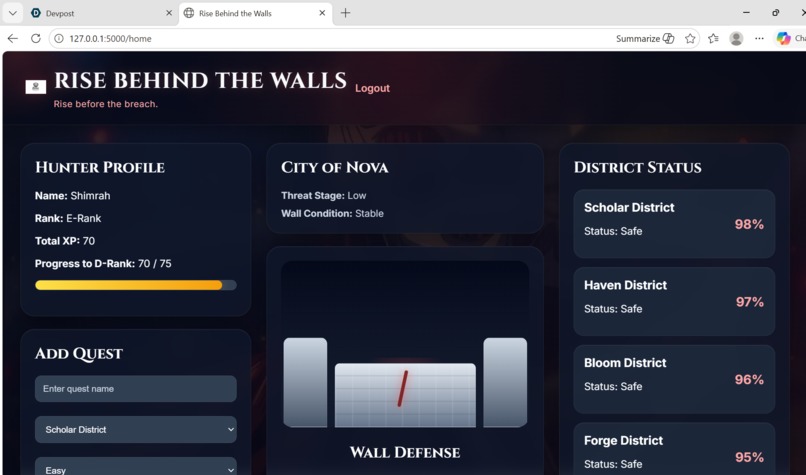Minimize the browser window
Screen dimensions: 806x475
coord(746,13)
